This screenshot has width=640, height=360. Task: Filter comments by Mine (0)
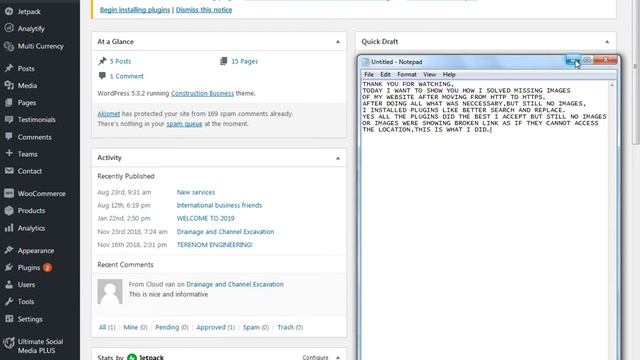point(135,327)
